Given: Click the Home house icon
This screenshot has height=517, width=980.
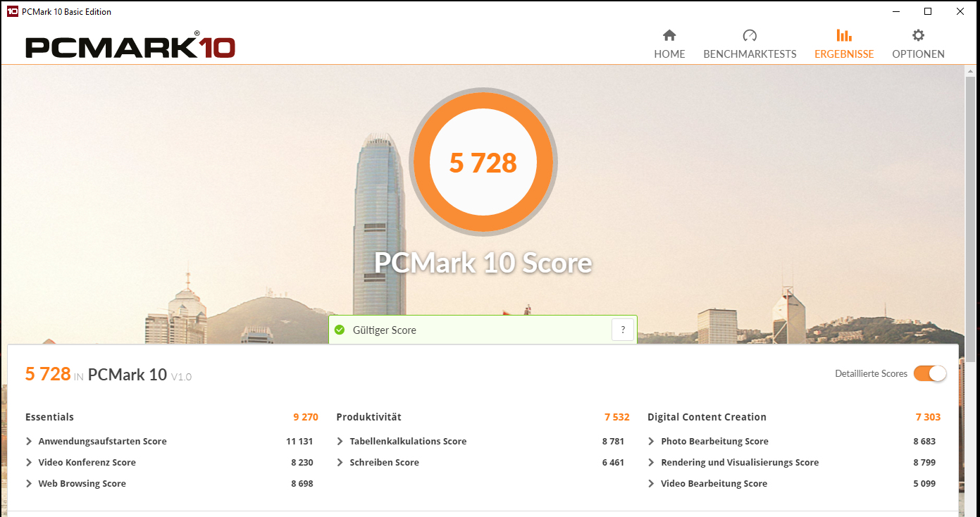Looking at the screenshot, I should [669, 35].
